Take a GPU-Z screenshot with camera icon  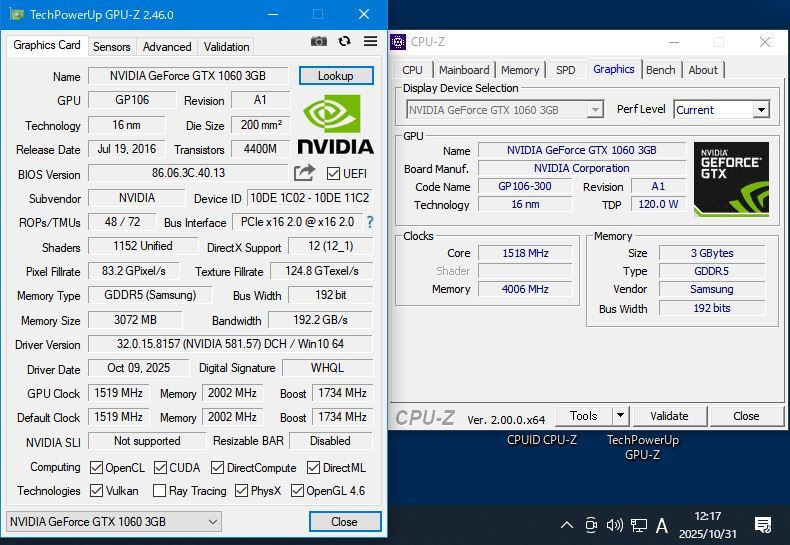coord(318,41)
